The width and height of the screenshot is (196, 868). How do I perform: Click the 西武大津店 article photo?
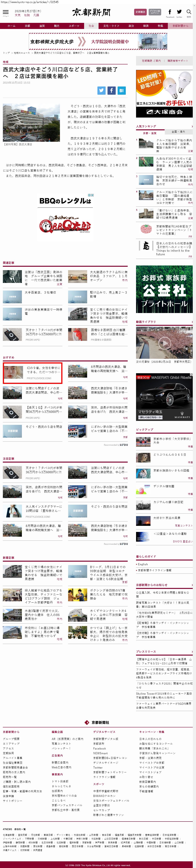tap(31, 123)
